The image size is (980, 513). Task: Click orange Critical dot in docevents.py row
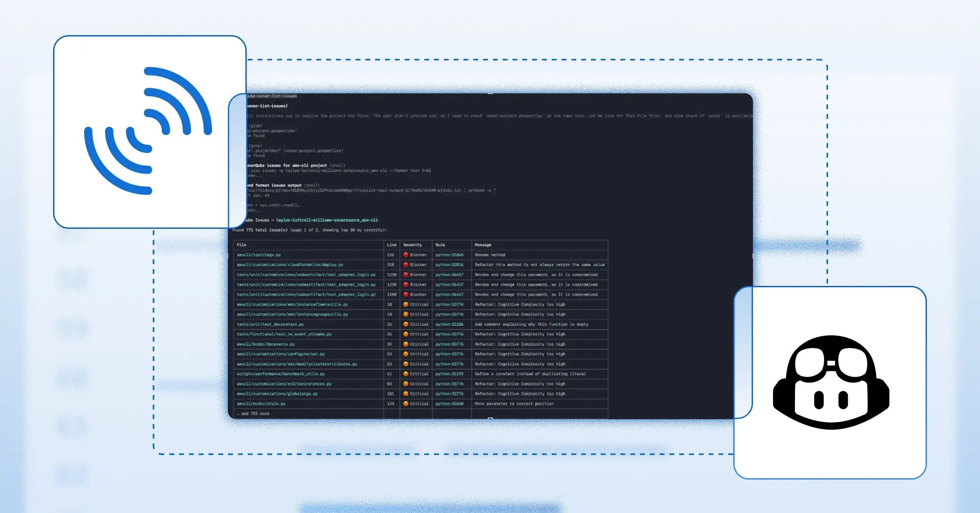(406, 344)
